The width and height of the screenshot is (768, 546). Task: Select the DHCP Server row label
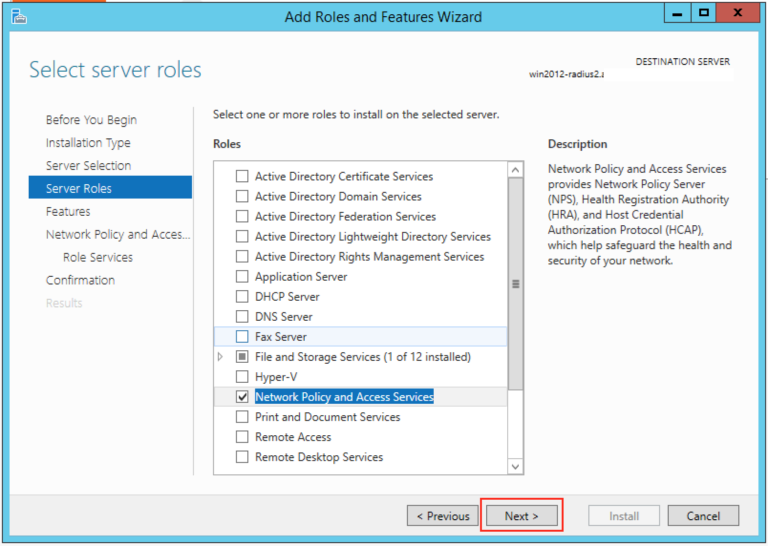point(287,297)
